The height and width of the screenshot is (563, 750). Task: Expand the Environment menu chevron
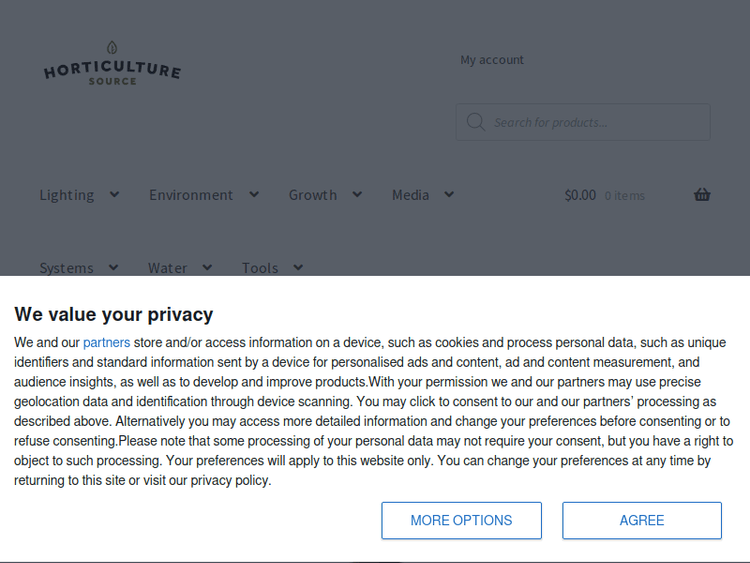coord(254,195)
